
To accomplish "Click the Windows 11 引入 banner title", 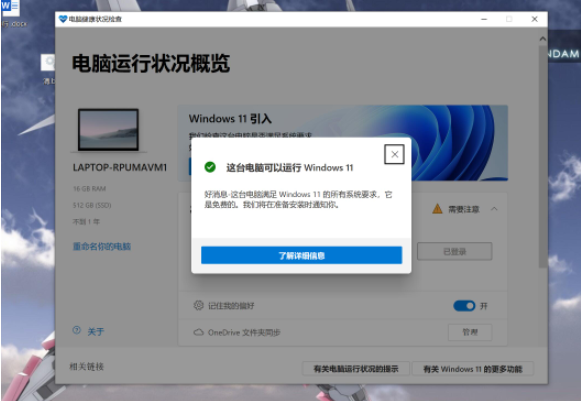I will tap(230, 119).
